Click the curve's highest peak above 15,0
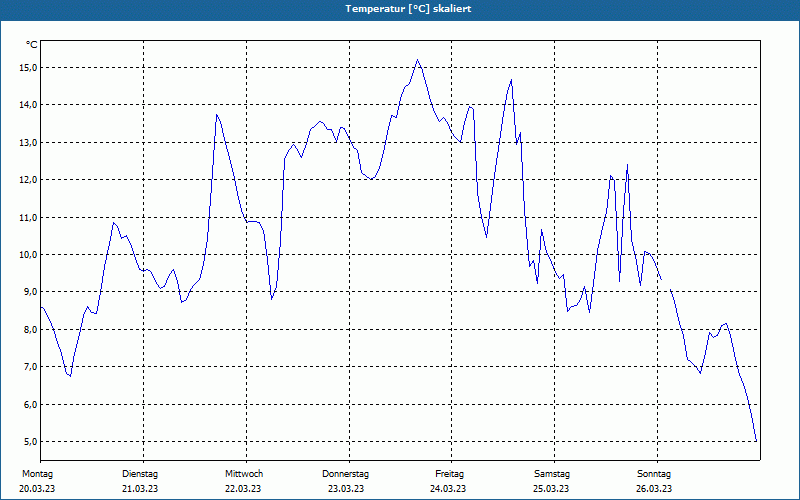 (x=417, y=60)
